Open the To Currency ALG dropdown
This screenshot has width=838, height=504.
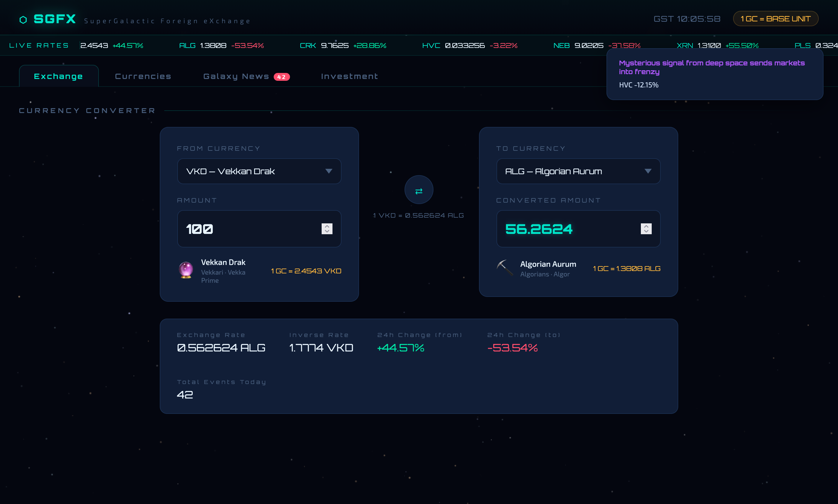point(578,171)
